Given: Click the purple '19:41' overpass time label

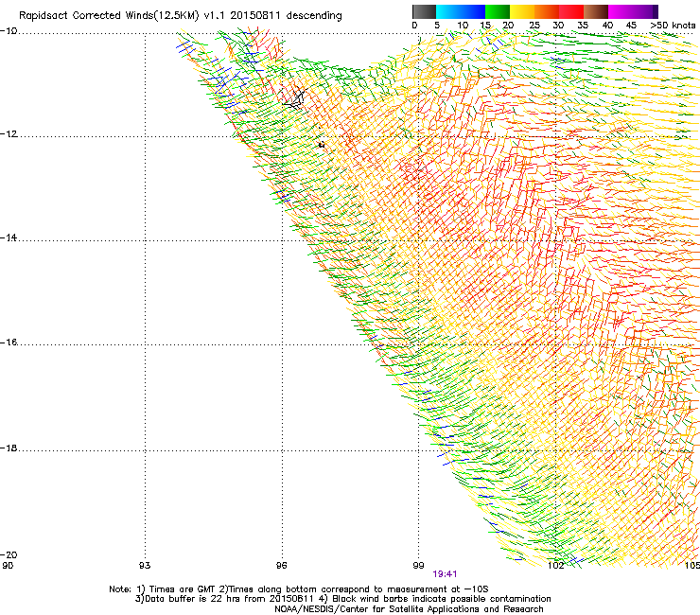Looking at the screenshot, I should click(x=445, y=574).
